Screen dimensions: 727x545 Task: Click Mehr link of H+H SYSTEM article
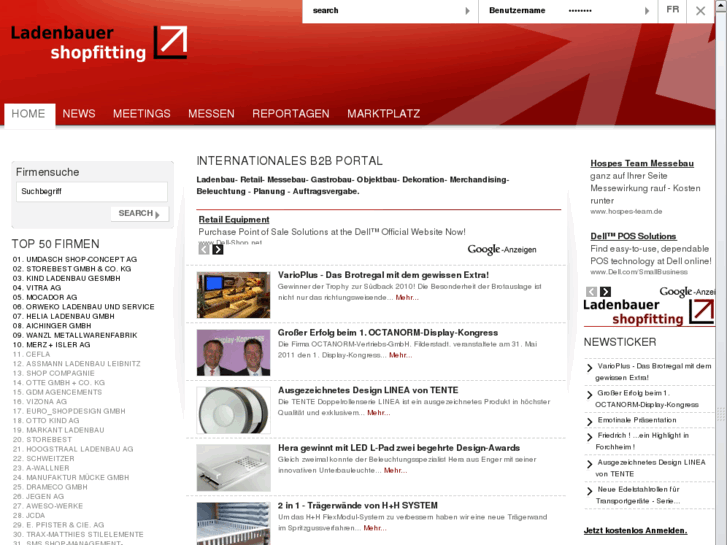tap(375, 528)
